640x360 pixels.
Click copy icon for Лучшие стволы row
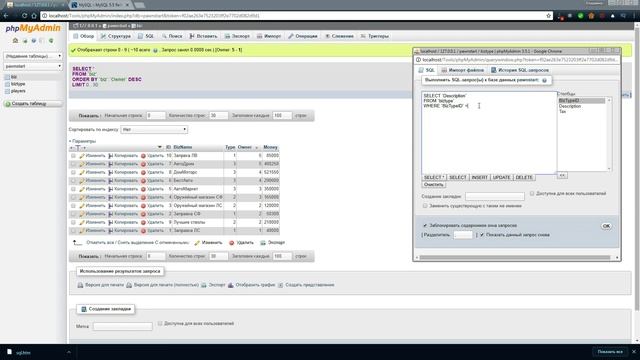(x=111, y=222)
